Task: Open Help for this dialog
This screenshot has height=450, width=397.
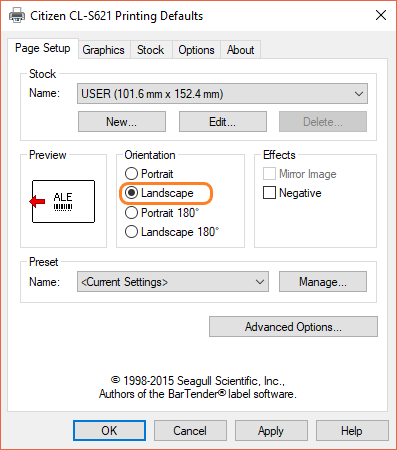Action: click(352, 431)
